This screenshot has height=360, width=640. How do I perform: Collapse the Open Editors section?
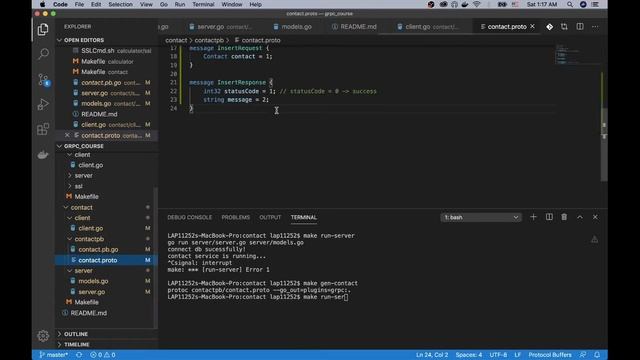coord(83,40)
